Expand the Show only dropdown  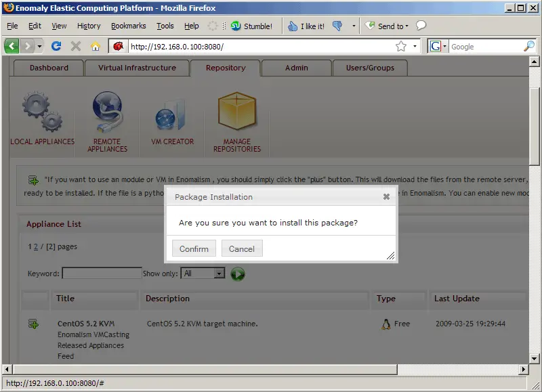click(x=219, y=274)
